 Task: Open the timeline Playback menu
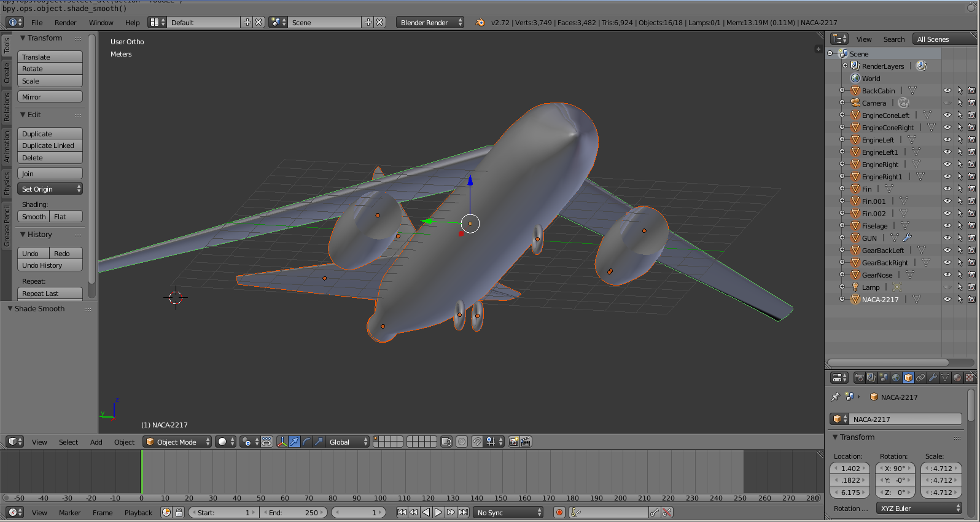pyautogui.click(x=138, y=513)
